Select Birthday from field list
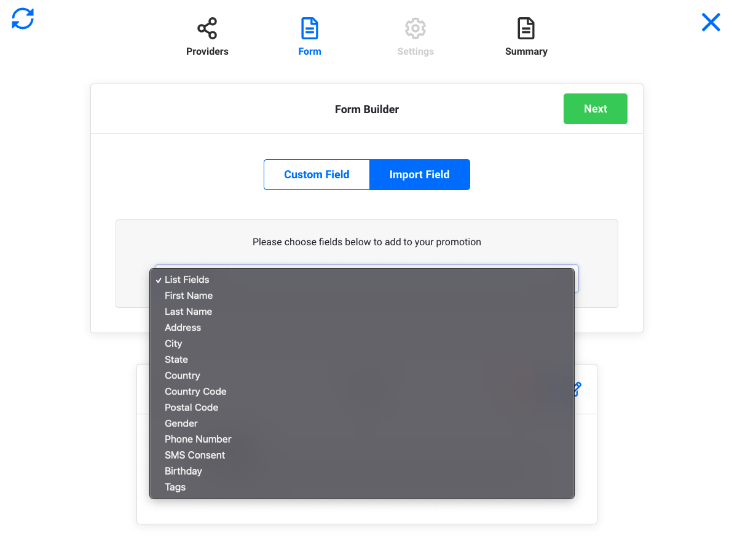 (x=183, y=471)
